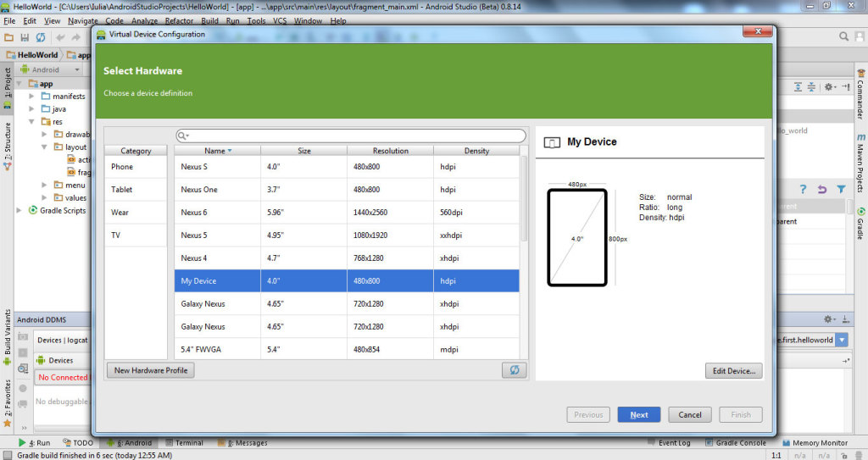Click Edit Device button
Viewport: 868px width, 460px height.
[x=734, y=371]
